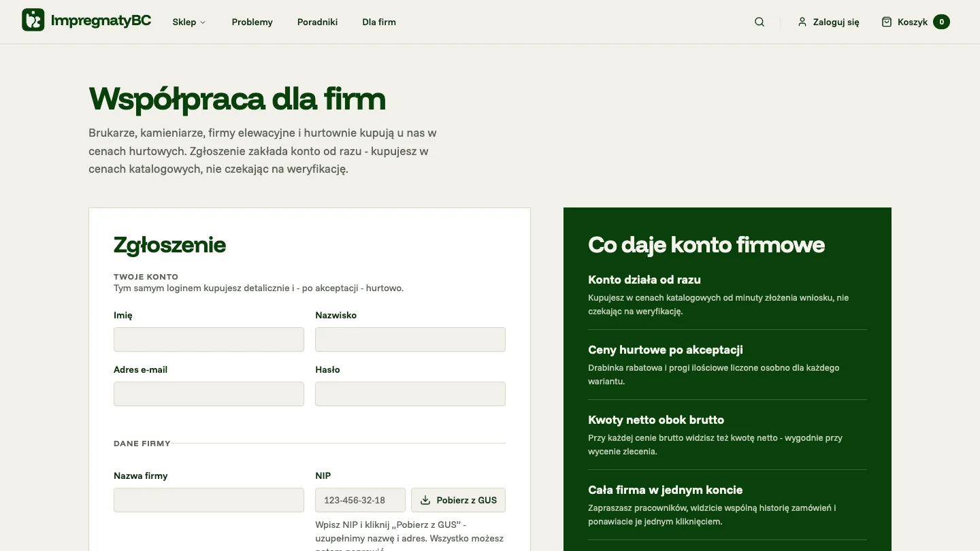The height and width of the screenshot is (551, 980).
Task: Click the chevron next to Sklep
Action: coord(203,22)
